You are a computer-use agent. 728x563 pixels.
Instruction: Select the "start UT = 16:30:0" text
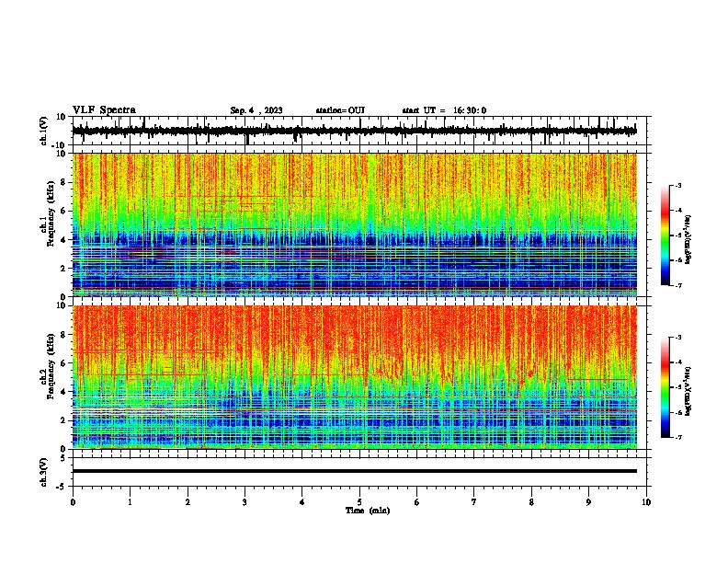coord(444,110)
